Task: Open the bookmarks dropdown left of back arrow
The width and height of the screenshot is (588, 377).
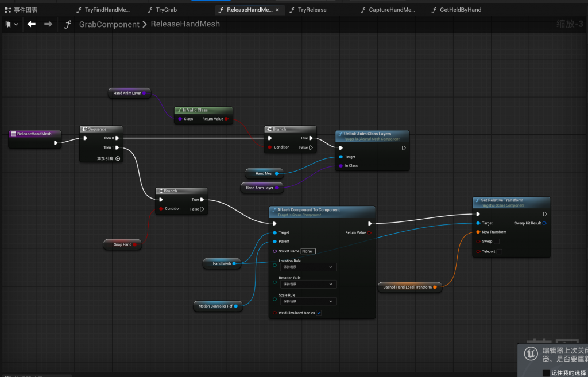Action: (11, 24)
